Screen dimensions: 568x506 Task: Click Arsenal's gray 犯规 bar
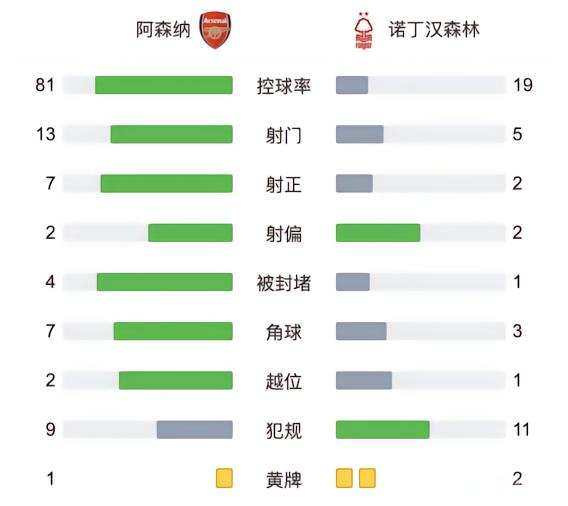[x=195, y=430]
